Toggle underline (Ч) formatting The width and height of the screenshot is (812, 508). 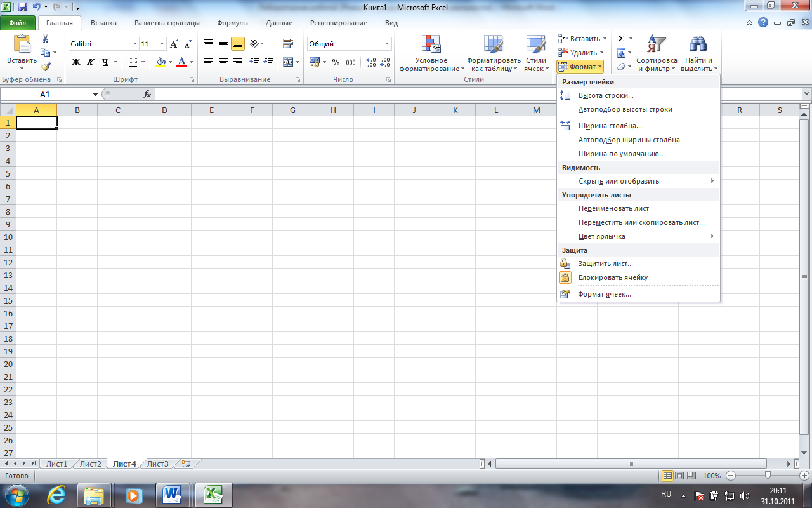coord(104,62)
